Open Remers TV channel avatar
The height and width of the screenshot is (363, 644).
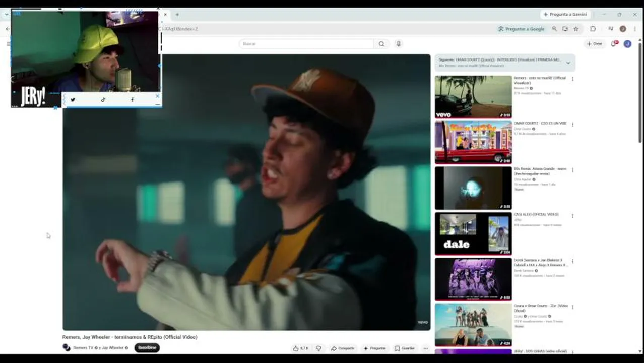click(67, 348)
